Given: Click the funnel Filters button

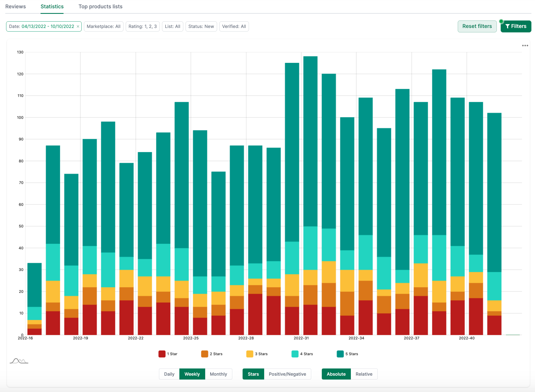Looking at the screenshot, I should click(x=516, y=26).
